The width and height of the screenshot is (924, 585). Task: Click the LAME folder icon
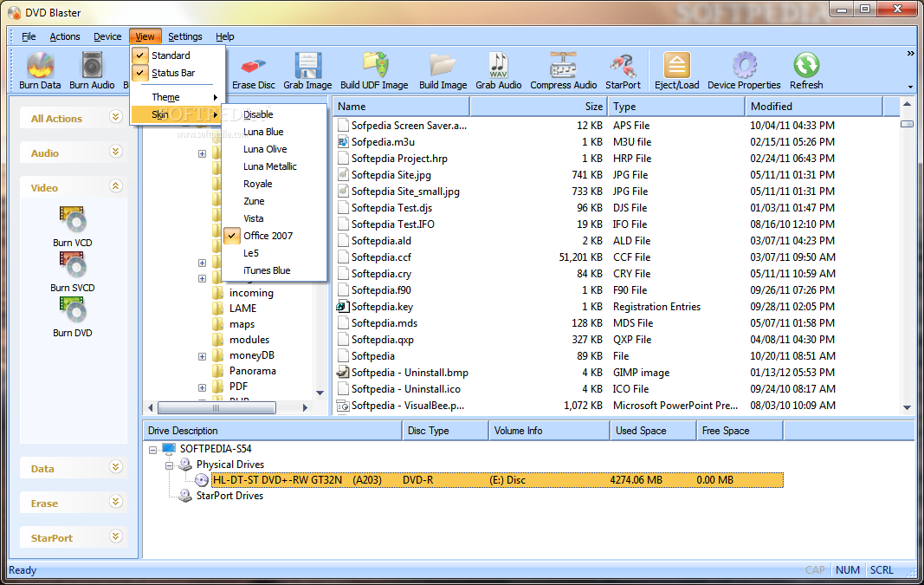pos(217,308)
